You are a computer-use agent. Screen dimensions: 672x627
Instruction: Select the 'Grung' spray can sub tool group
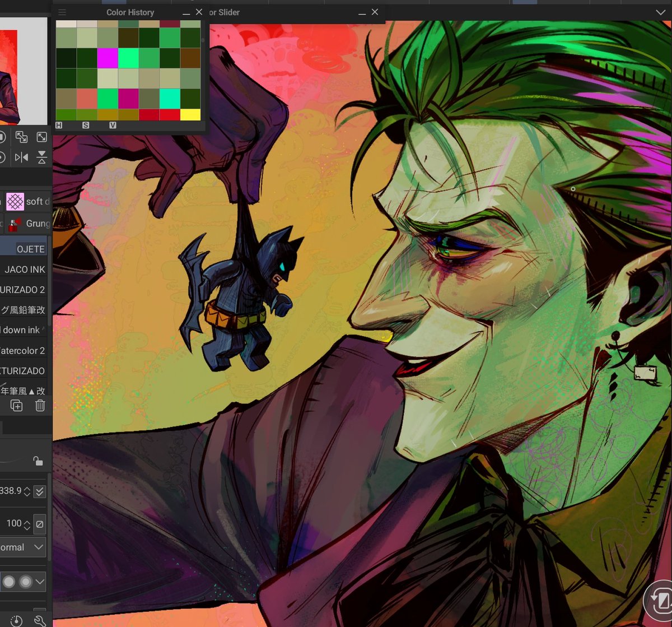(29, 224)
